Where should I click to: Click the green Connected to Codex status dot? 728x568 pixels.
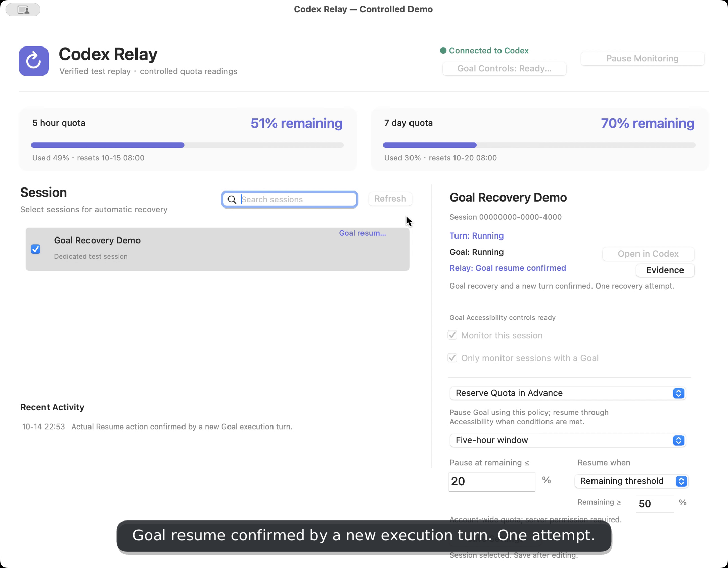(443, 51)
